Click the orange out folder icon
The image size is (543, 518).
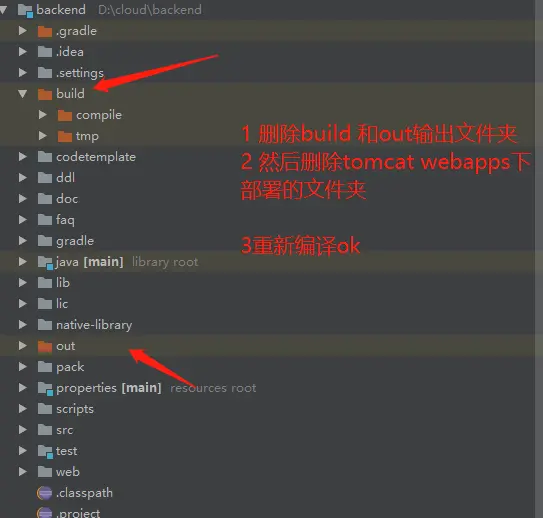(45, 346)
